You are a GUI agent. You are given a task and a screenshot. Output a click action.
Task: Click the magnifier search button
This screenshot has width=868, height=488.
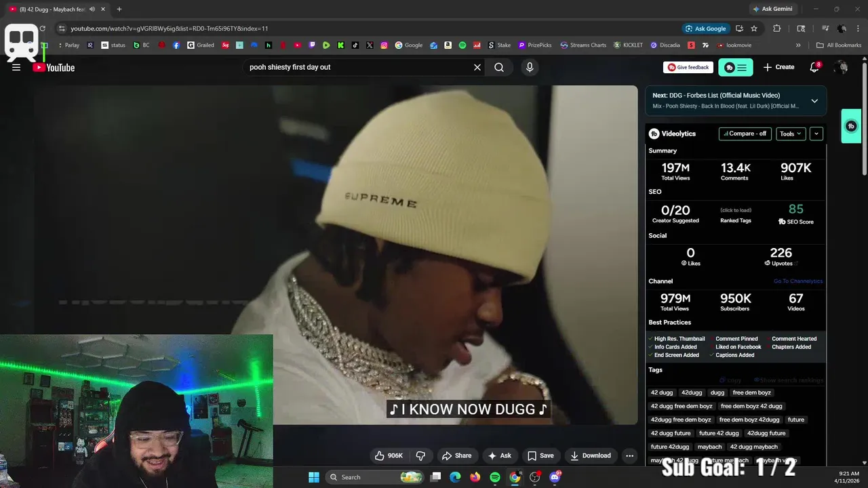499,67
